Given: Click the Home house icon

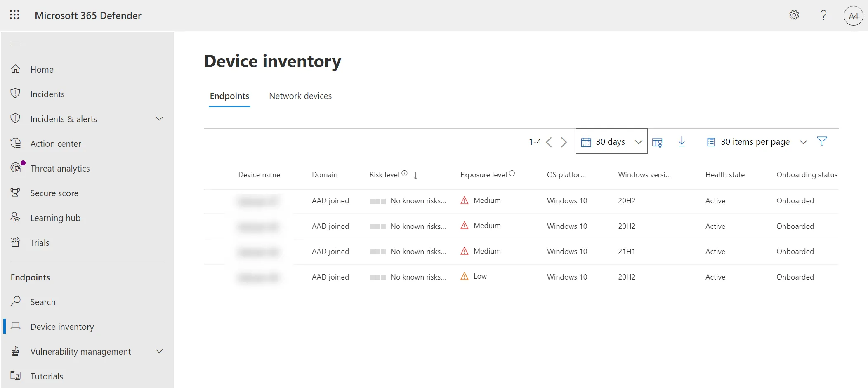Looking at the screenshot, I should (x=15, y=69).
